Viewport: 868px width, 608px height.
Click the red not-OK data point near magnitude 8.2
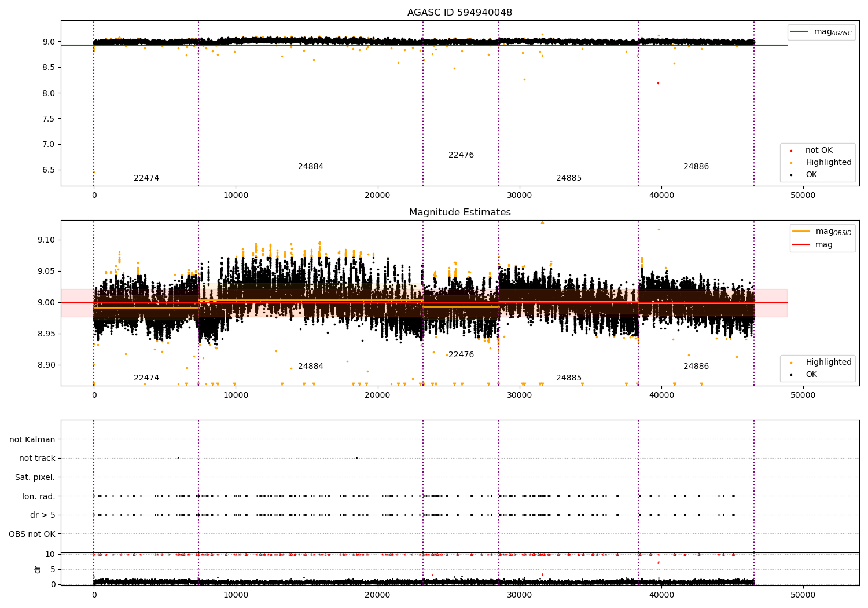pos(658,83)
